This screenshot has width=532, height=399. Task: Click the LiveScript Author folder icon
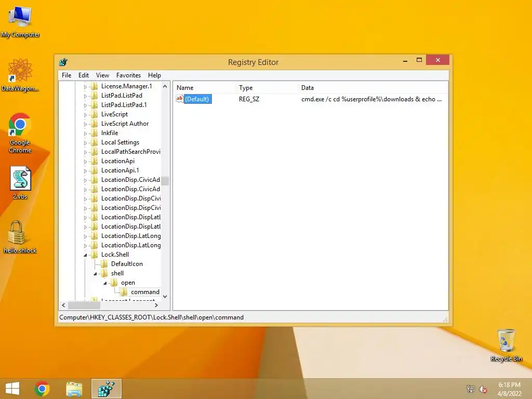tap(95, 124)
